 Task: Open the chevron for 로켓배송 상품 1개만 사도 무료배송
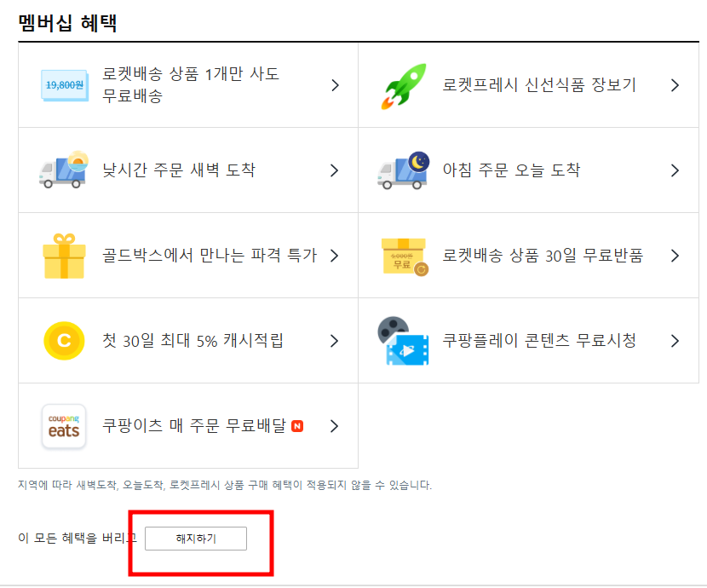click(335, 85)
